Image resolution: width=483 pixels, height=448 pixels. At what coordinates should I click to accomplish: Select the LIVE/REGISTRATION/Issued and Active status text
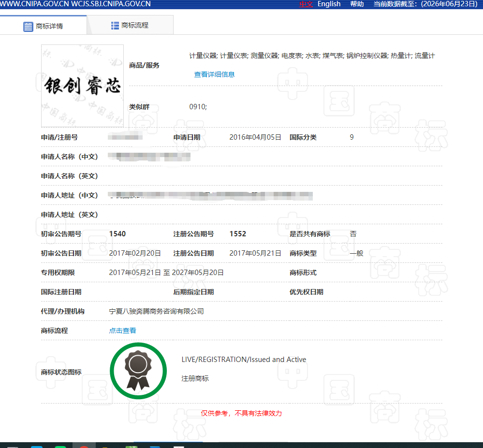coord(244,360)
